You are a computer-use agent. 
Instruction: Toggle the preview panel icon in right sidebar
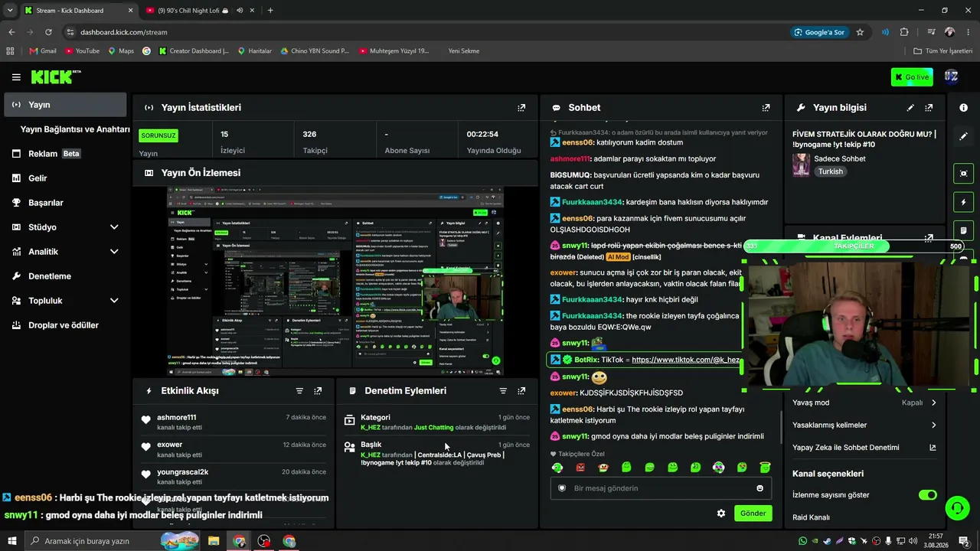[963, 174]
